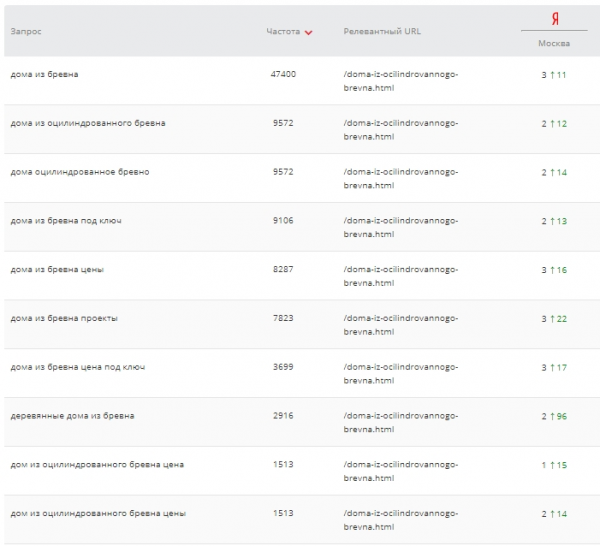Select query 'деревянные дома из бревна'
The image size is (600, 546).
[72, 416]
